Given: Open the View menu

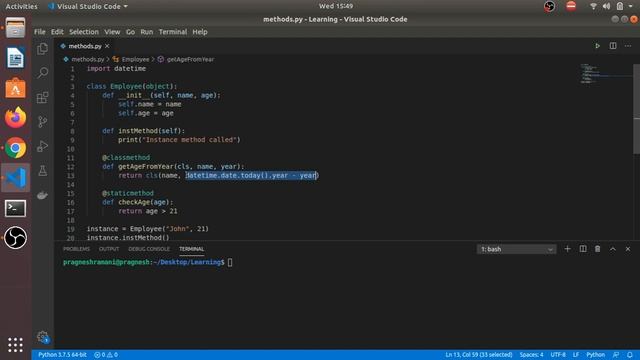Looking at the screenshot, I should (x=112, y=32).
